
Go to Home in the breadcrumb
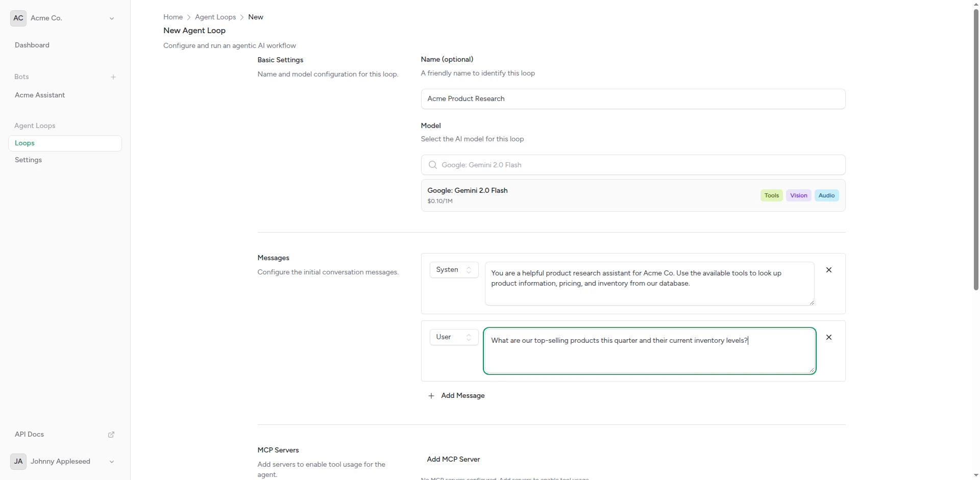(x=173, y=17)
